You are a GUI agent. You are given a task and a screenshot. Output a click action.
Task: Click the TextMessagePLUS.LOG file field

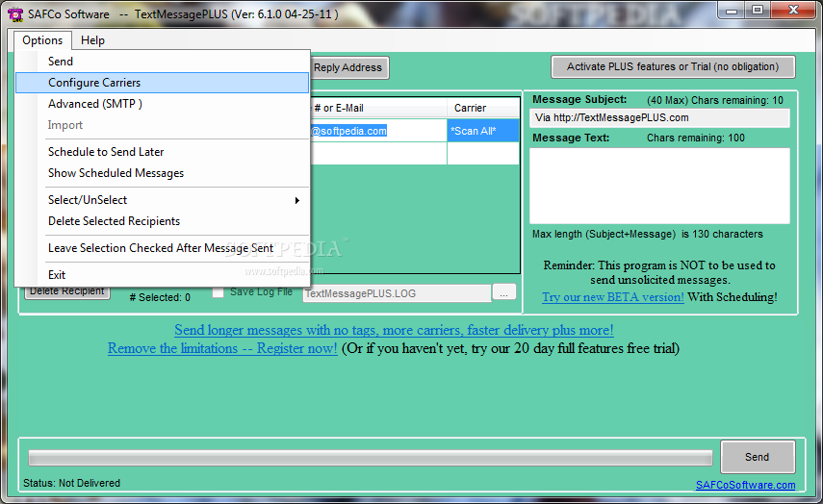coord(397,293)
